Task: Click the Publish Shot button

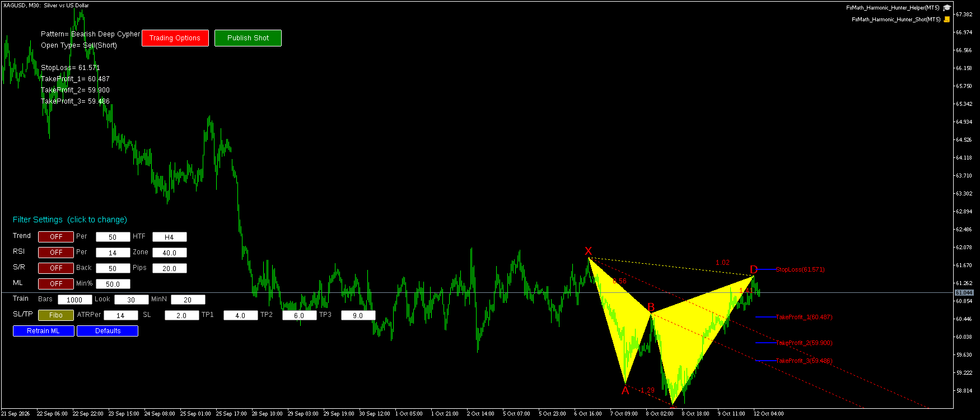Action: pos(248,38)
